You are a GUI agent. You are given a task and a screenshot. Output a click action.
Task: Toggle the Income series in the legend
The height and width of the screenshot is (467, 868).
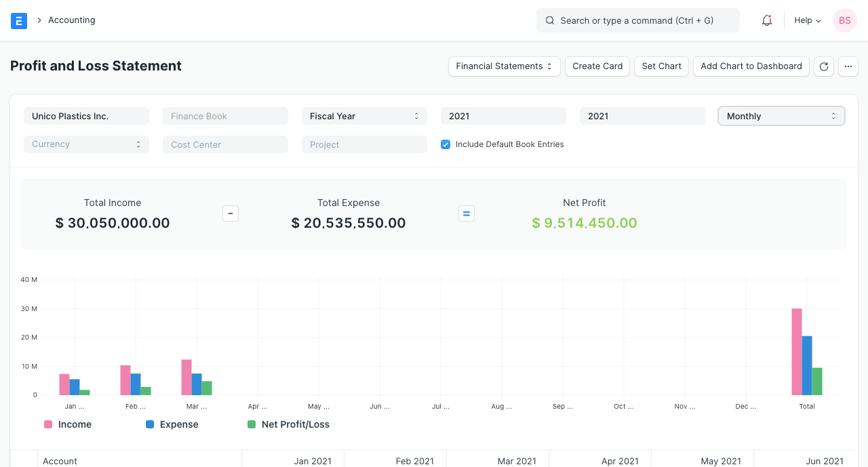click(67, 424)
